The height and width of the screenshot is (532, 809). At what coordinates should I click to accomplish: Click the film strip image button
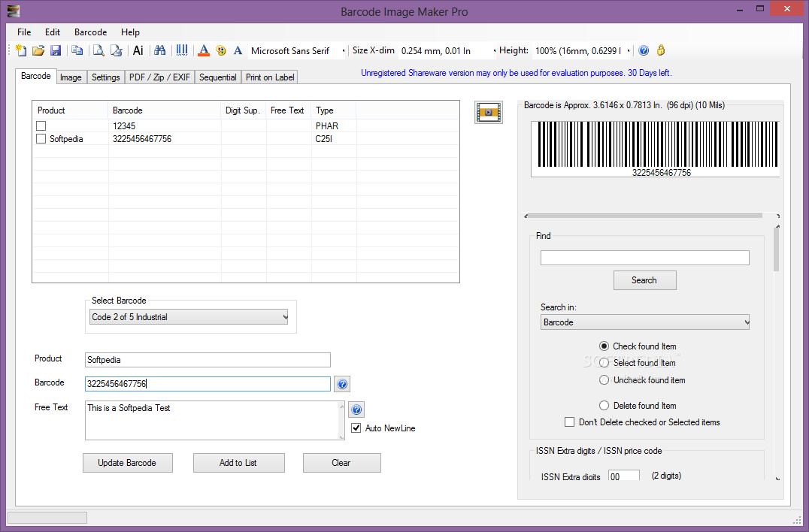click(489, 113)
